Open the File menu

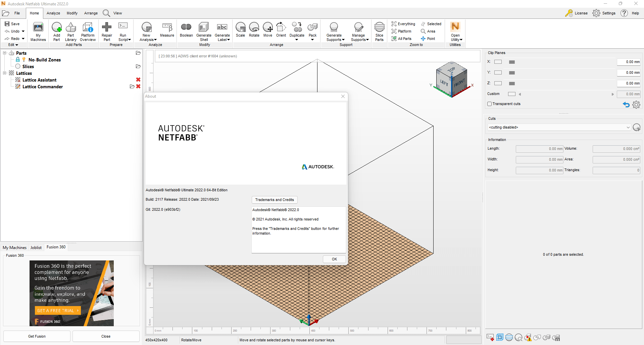point(17,13)
